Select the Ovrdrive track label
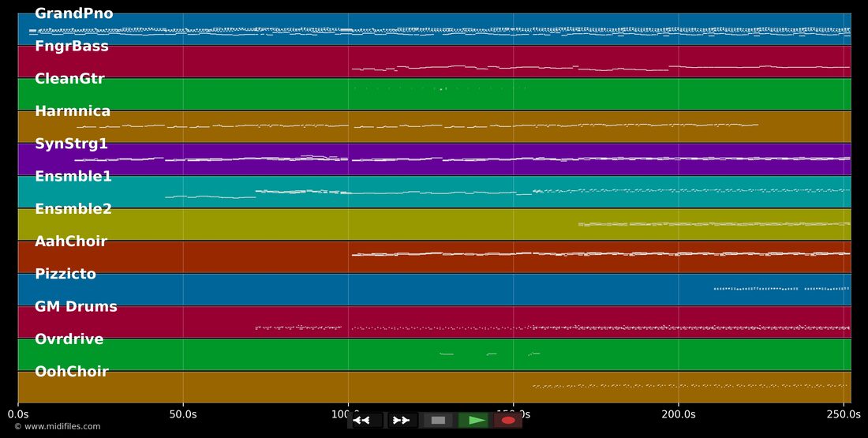868x438 pixels. (69, 339)
